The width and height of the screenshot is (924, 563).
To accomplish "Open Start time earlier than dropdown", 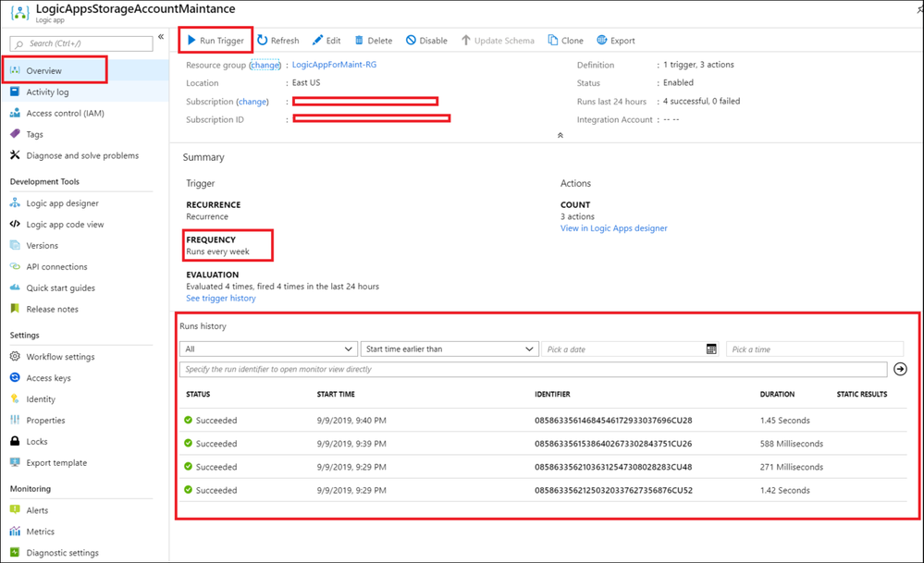I will (450, 349).
